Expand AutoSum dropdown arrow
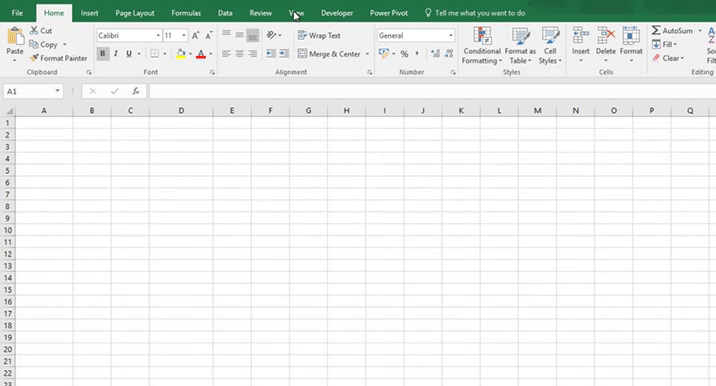 coord(700,31)
